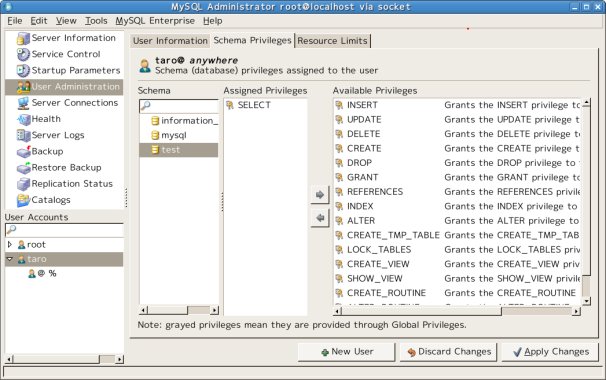Click the DROP privilege icon
The width and height of the screenshot is (606, 380).
pos(339,163)
